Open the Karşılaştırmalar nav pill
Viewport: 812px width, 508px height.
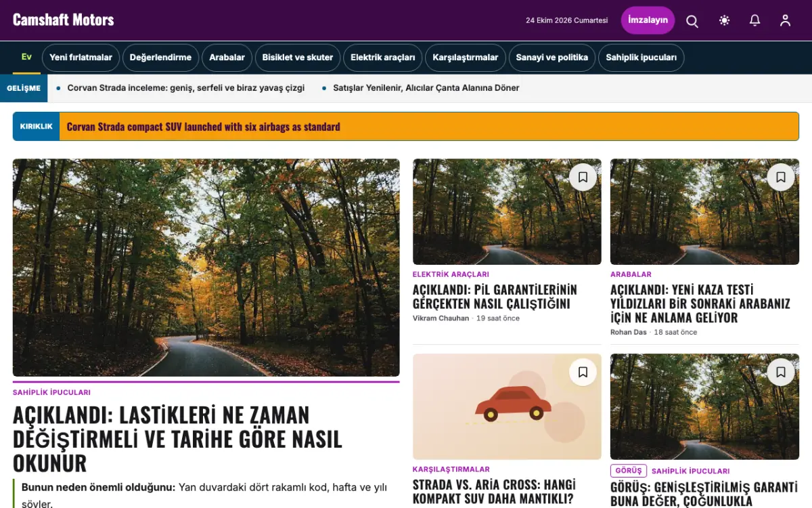point(466,58)
